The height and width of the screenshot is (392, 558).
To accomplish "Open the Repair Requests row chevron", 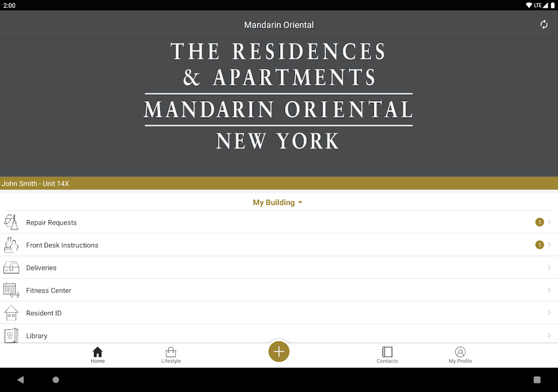I will (549, 222).
